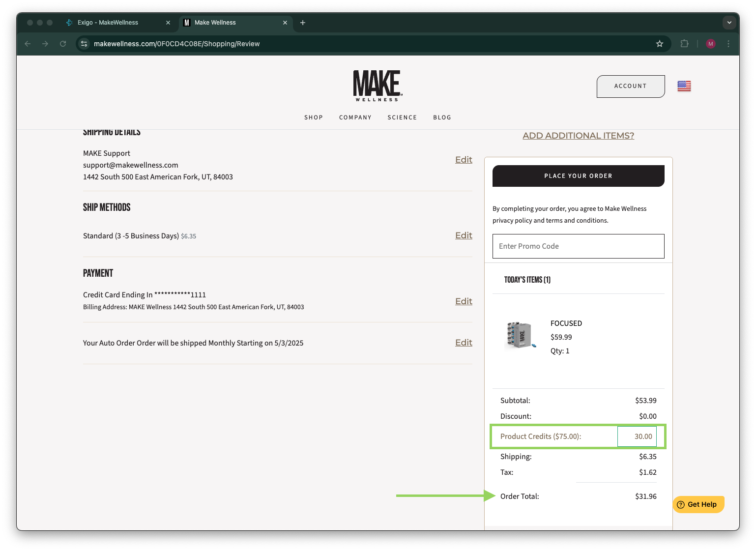756x551 pixels.
Task: Click the Discount $0.00 value
Action: 648,416
